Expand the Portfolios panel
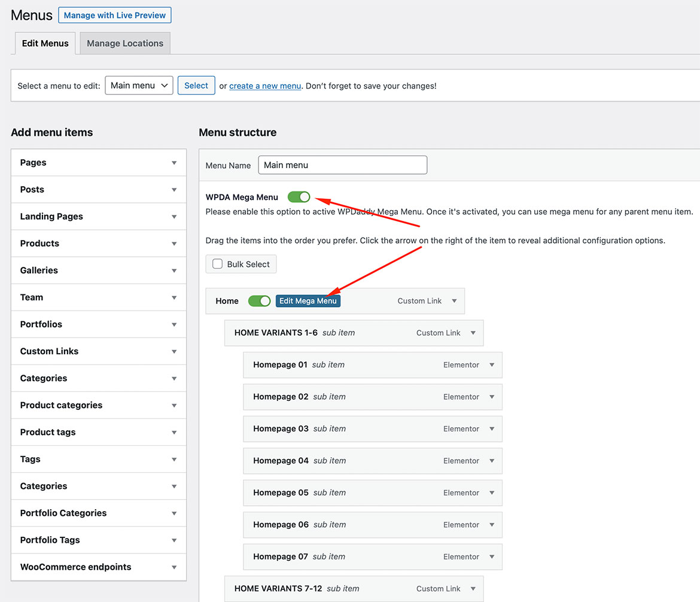This screenshot has width=700, height=602. pos(99,324)
